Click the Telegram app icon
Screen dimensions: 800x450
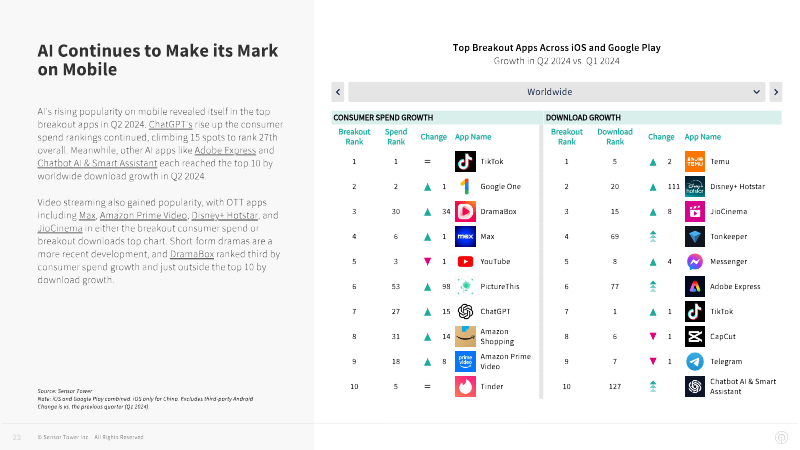pos(694,361)
